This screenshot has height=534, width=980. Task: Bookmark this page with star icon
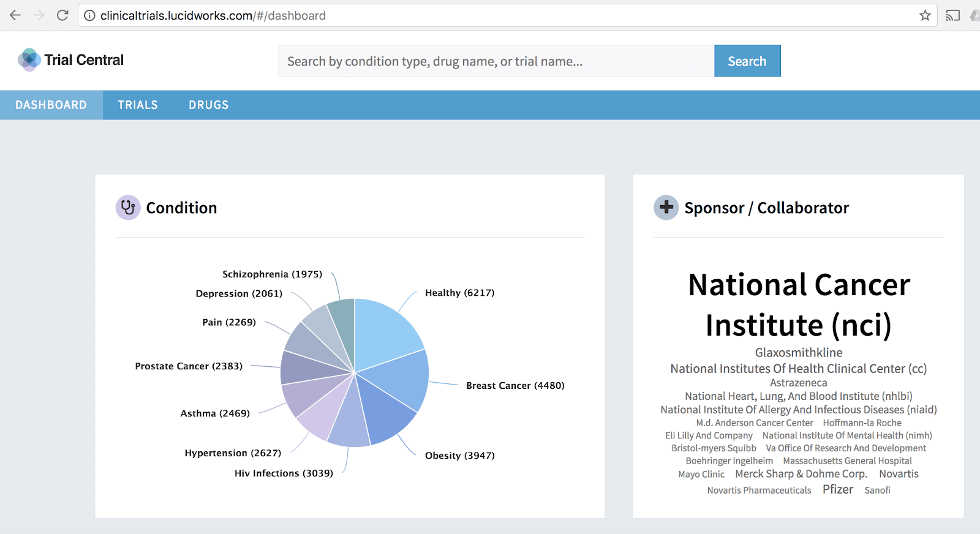point(925,15)
